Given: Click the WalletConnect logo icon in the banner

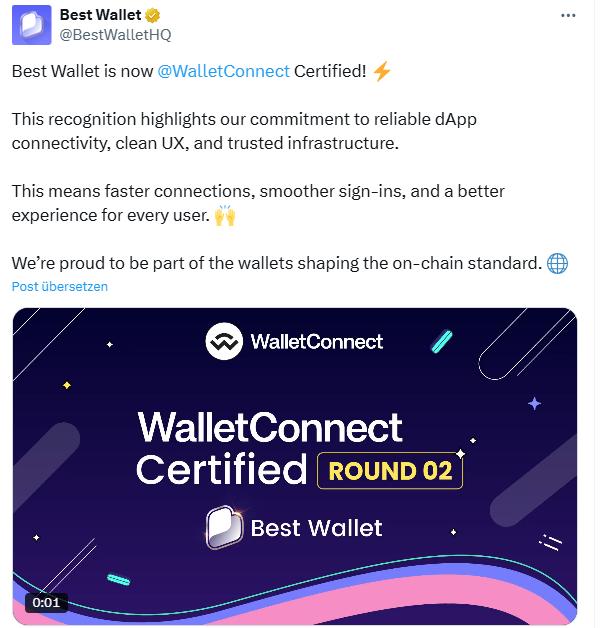Looking at the screenshot, I should click(x=224, y=342).
